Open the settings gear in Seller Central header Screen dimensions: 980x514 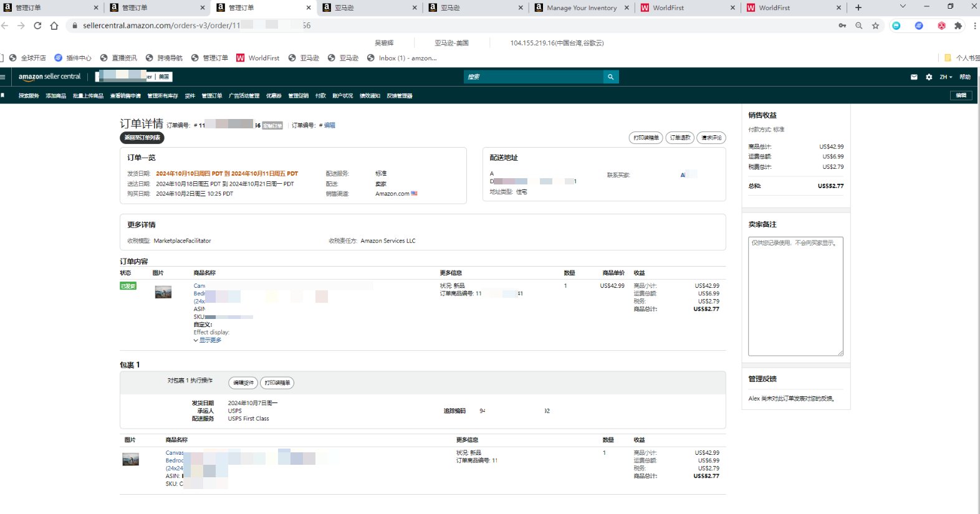pyautogui.click(x=929, y=77)
